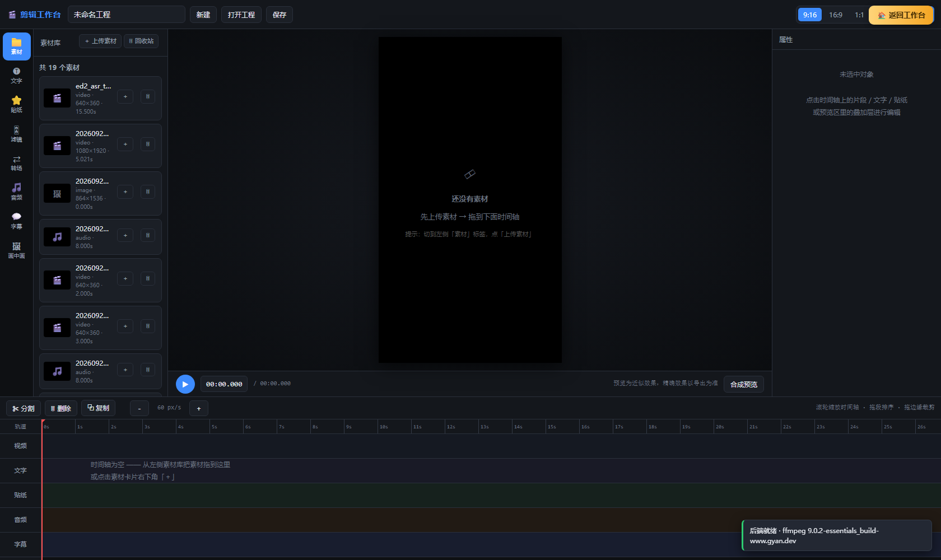The width and height of the screenshot is (941, 560).
Task: Switch to the 素材 assets tab
Action: [17, 46]
